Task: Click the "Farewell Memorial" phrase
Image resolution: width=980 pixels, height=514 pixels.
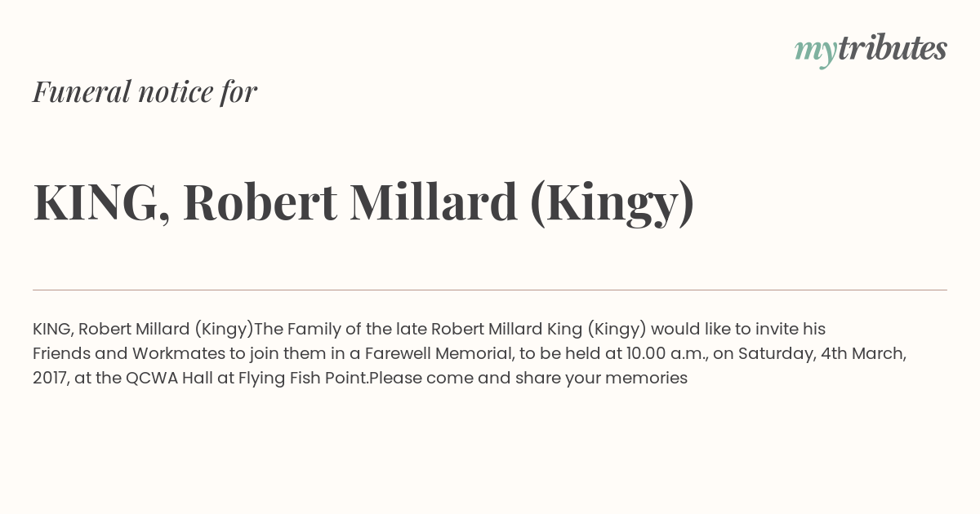Action: point(438,353)
